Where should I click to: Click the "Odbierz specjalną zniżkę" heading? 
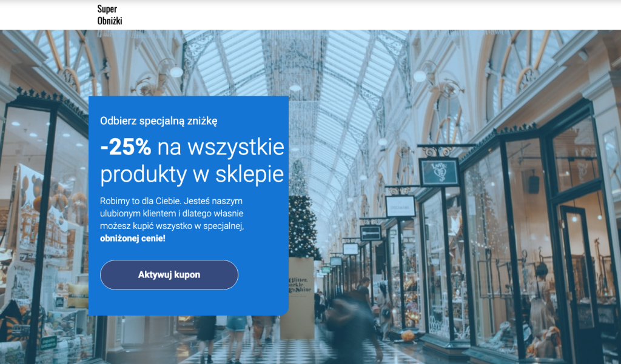(x=158, y=121)
